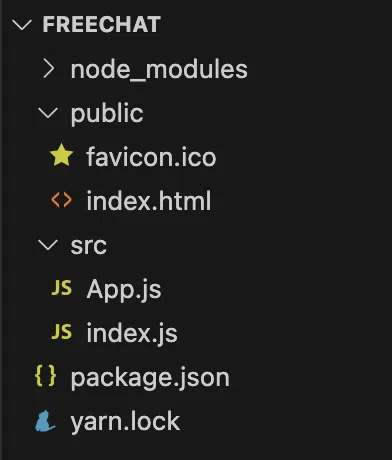This screenshot has width=392, height=460.
Task: Collapse the FREECHAT root folder chevron
Action: point(22,25)
